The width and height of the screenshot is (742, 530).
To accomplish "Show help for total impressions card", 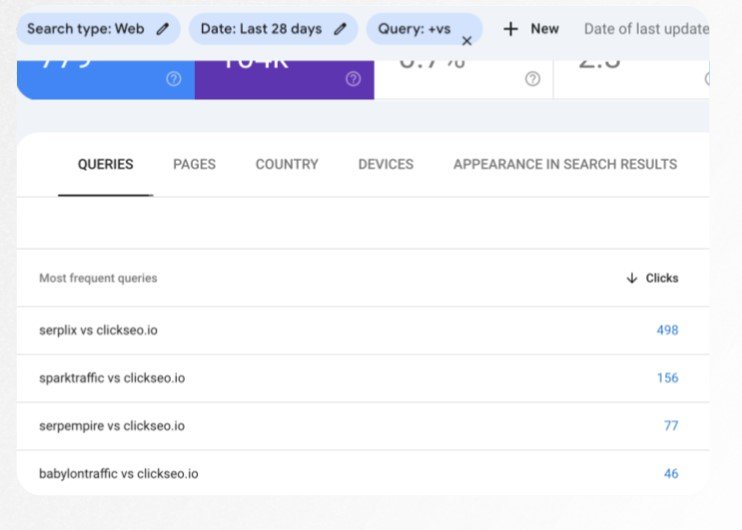I will click(x=353, y=79).
